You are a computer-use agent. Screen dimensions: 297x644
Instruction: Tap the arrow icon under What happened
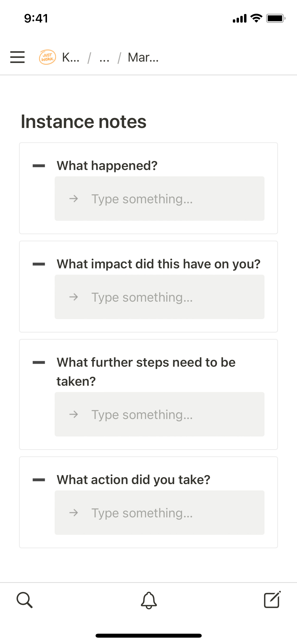(x=74, y=199)
